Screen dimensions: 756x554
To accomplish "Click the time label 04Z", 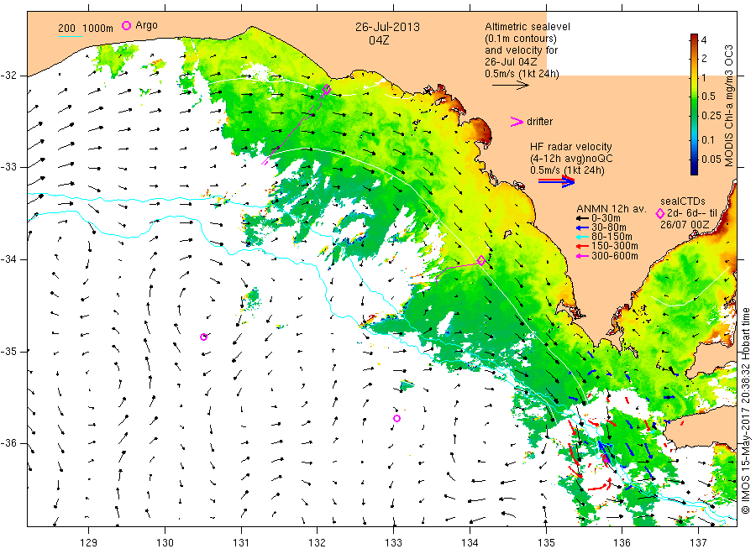I will coord(379,40).
